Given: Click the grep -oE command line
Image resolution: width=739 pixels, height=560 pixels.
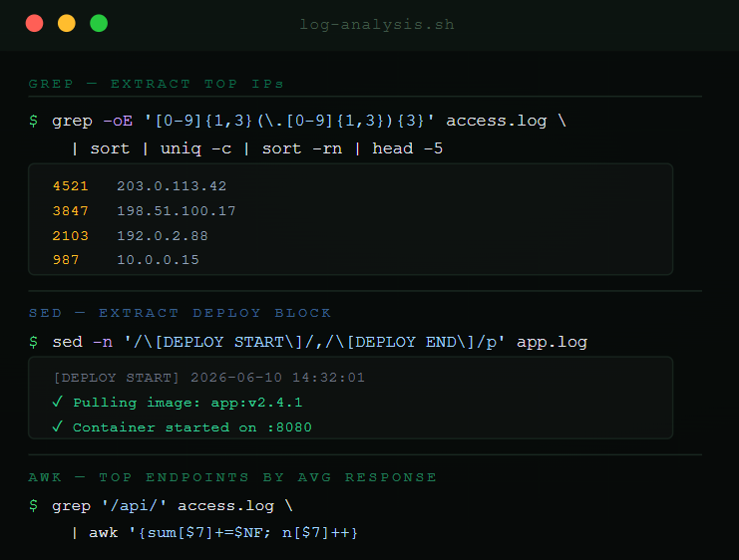Looking at the screenshot, I should pyautogui.click(x=309, y=121).
